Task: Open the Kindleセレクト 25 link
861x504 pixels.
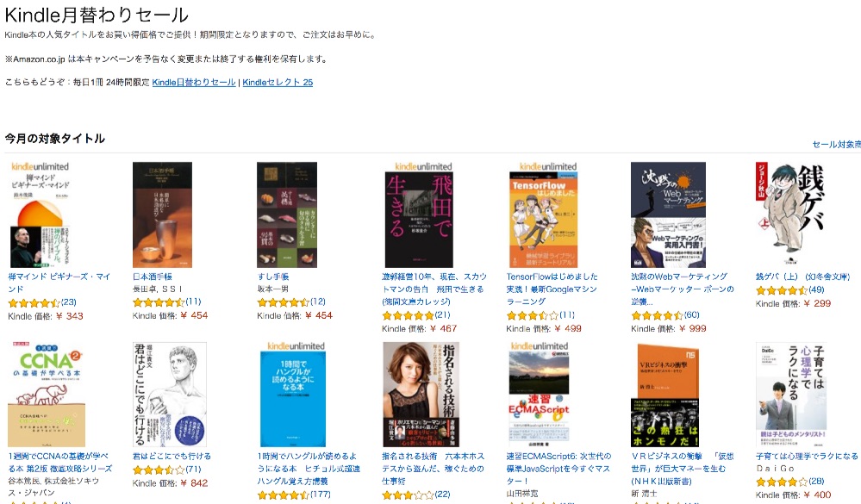Action: pyautogui.click(x=278, y=83)
